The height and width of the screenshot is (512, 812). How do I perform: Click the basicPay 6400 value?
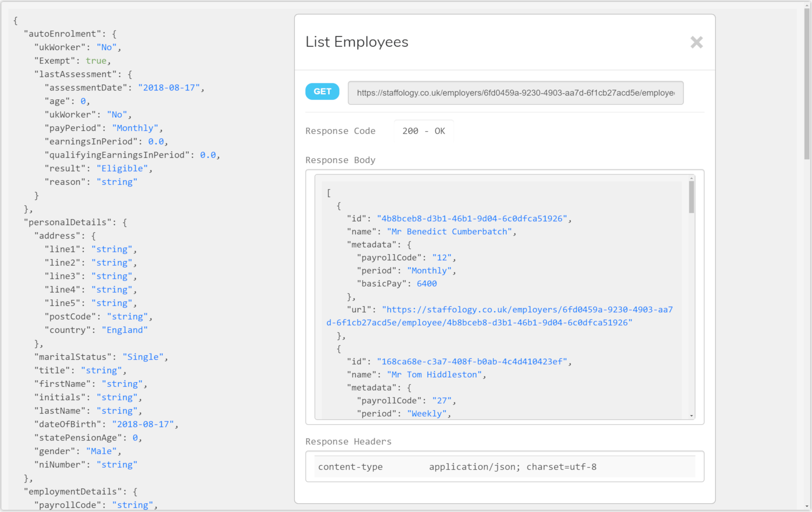click(x=427, y=284)
